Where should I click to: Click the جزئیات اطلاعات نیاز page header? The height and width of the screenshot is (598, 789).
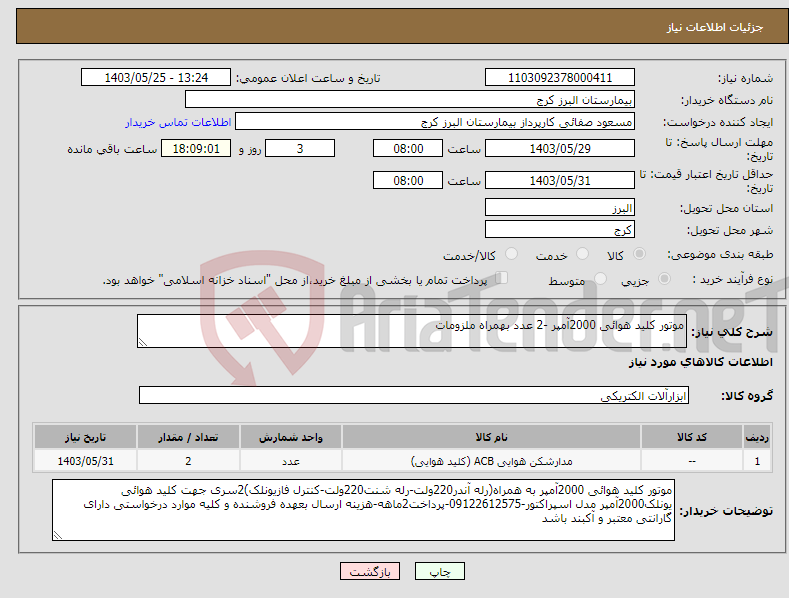tap(715, 27)
